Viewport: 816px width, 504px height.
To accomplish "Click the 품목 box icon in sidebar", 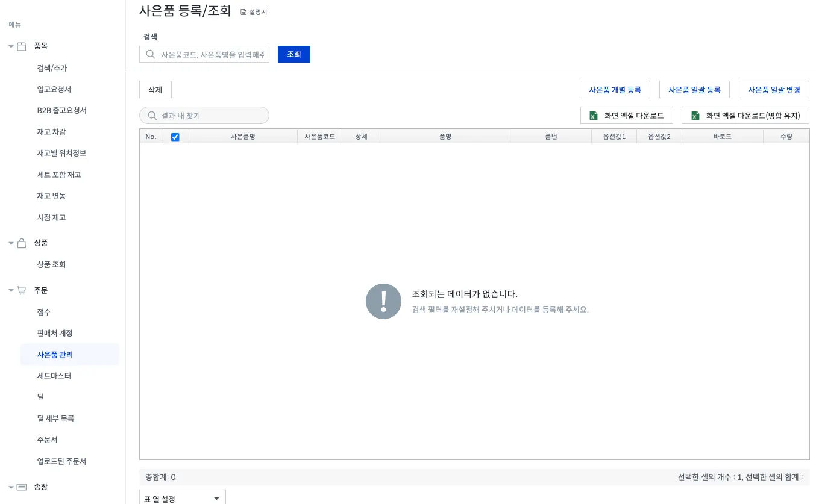I will point(22,46).
